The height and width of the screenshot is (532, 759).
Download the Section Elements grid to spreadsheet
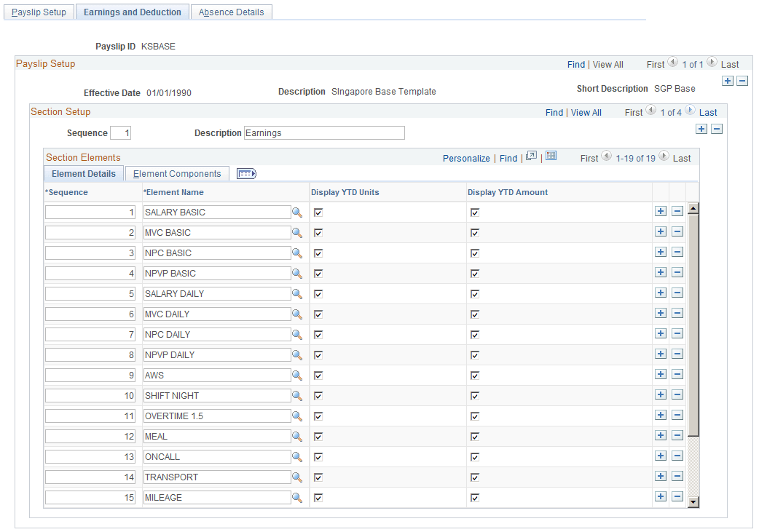[551, 157]
